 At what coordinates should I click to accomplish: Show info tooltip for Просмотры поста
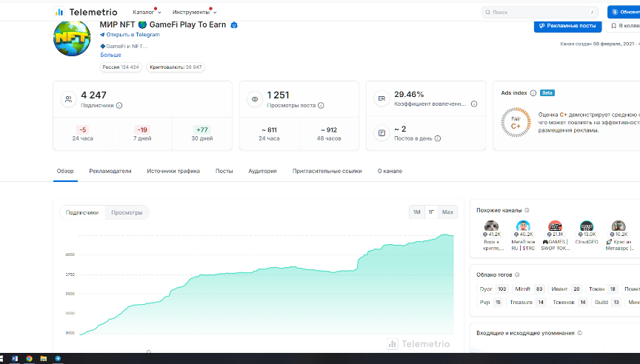[321, 106]
